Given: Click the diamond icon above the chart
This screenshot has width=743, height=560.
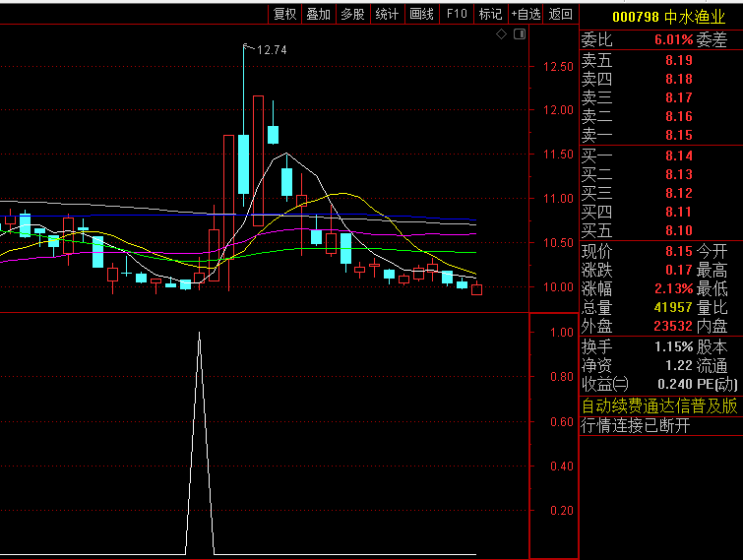Looking at the screenshot, I should 501,34.
